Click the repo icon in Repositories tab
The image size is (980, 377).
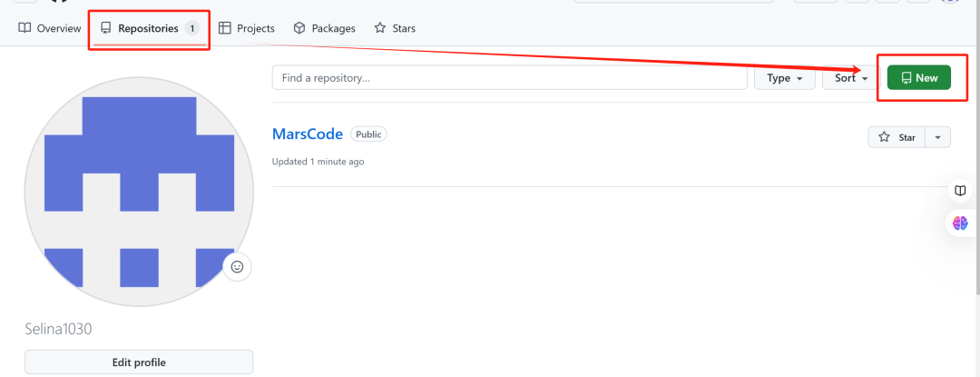(106, 28)
